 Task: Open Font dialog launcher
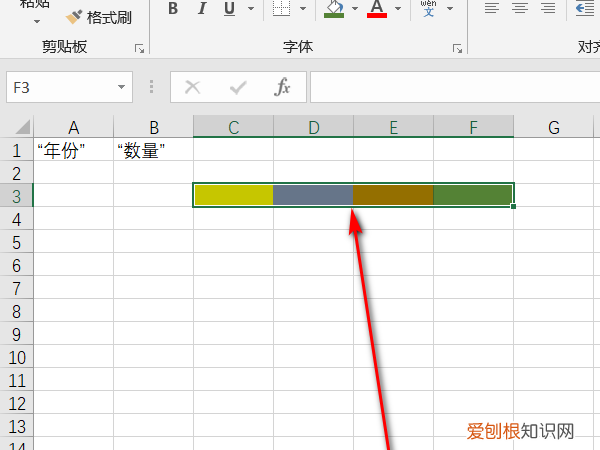click(x=457, y=49)
